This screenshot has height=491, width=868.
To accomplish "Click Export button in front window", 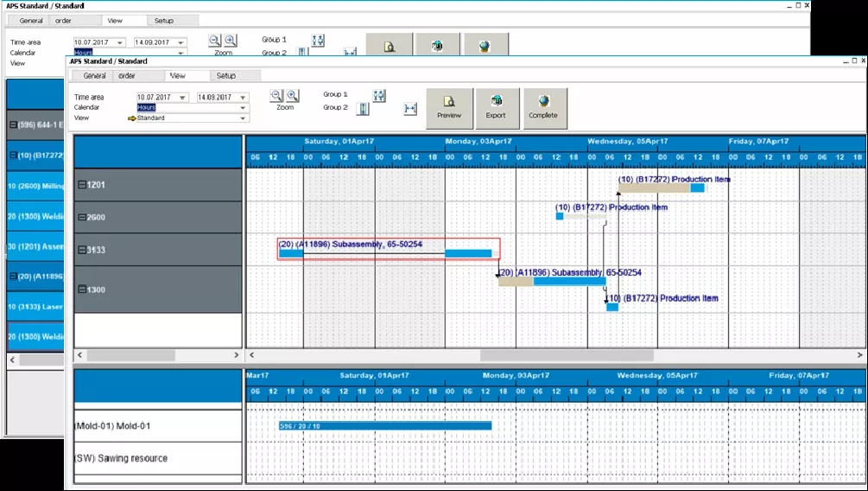I will coord(496,107).
